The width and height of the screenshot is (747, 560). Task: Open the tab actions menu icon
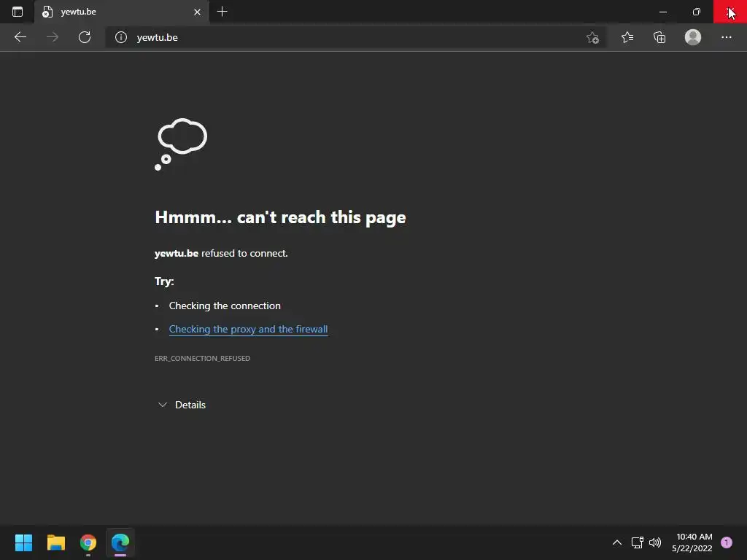[18, 12]
